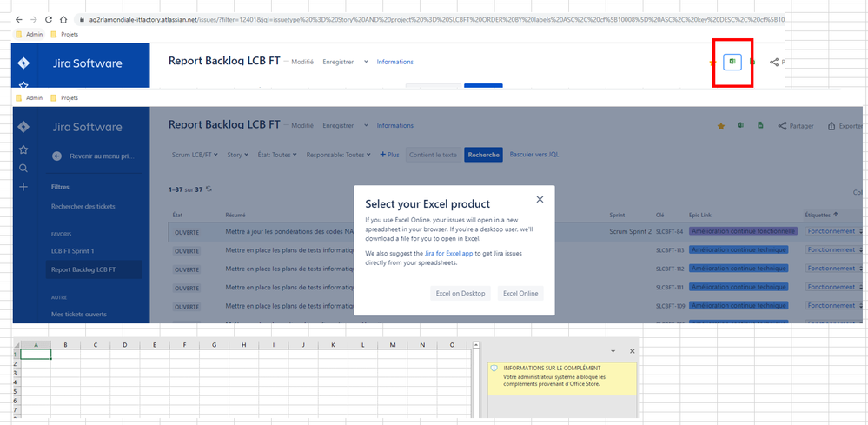Click the select-all corner of the Excel grid
This screenshot has height=425, width=868.
point(17,345)
